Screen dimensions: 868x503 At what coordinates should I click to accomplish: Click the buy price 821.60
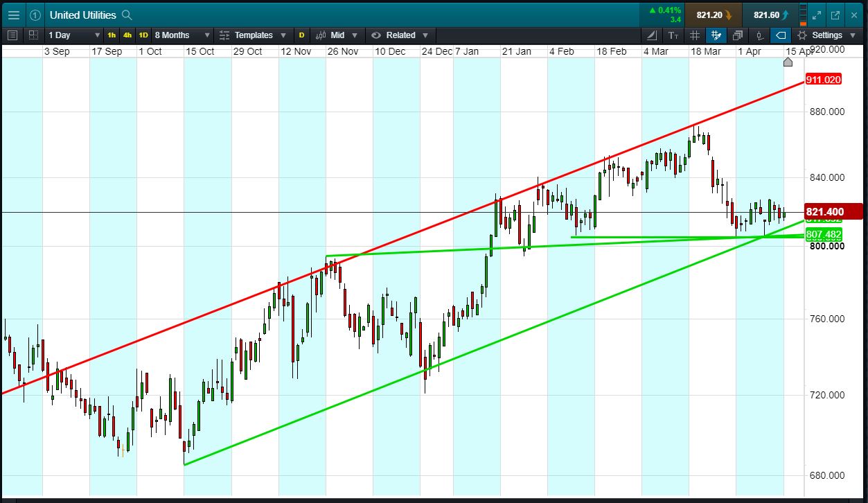pyautogui.click(x=770, y=15)
